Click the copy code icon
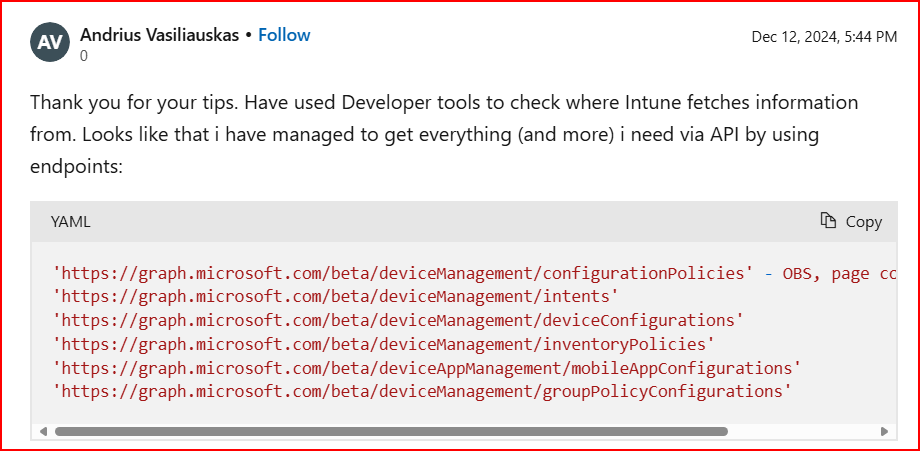Image resolution: width=920 pixels, height=451 pixels. click(x=828, y=221)
